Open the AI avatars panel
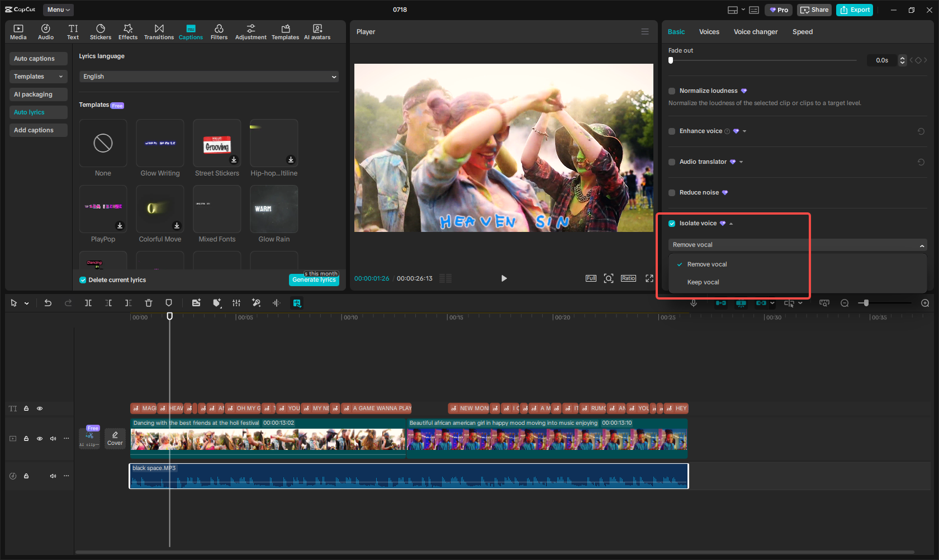 (317, 32)
